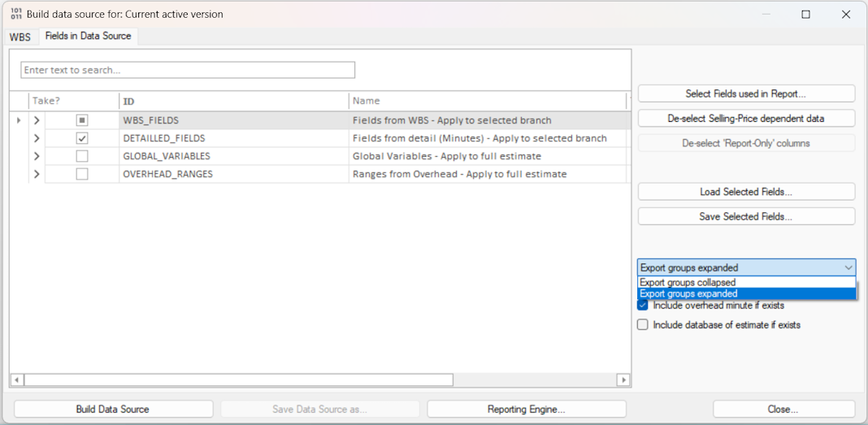Choose 'Export groups collapsed' option
The width and height of the screenshot is (868, 425).
pyautogui.click(x=747, y=283)
